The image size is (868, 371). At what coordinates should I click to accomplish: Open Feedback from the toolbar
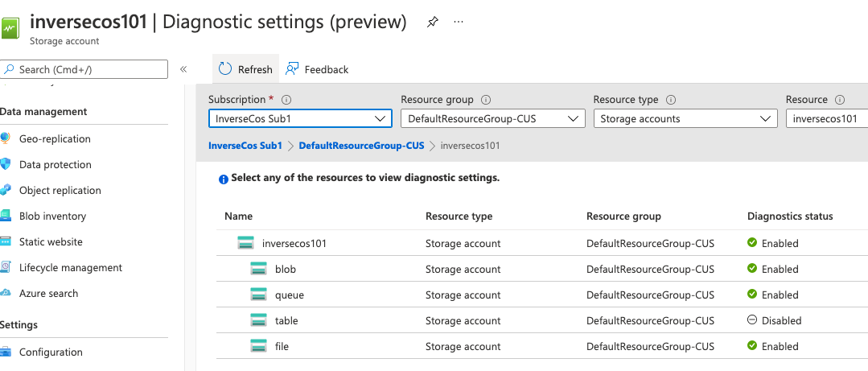point(318,69)
